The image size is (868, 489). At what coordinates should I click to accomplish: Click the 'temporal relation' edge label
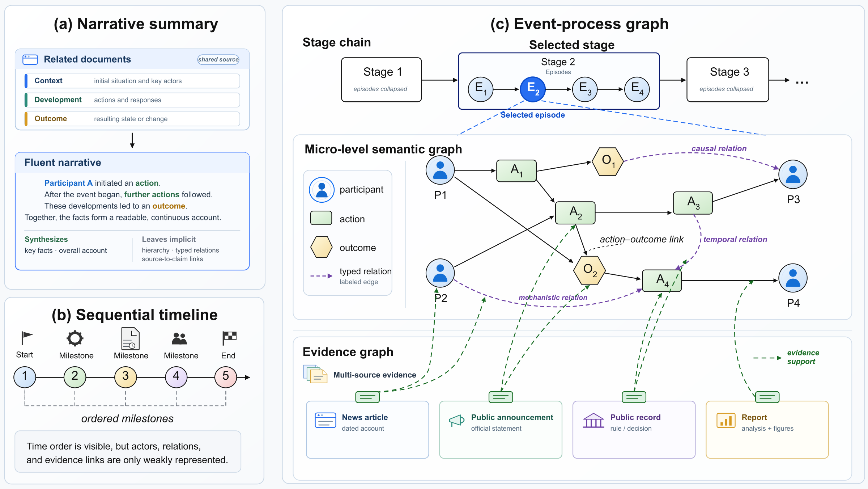(735, 239)
